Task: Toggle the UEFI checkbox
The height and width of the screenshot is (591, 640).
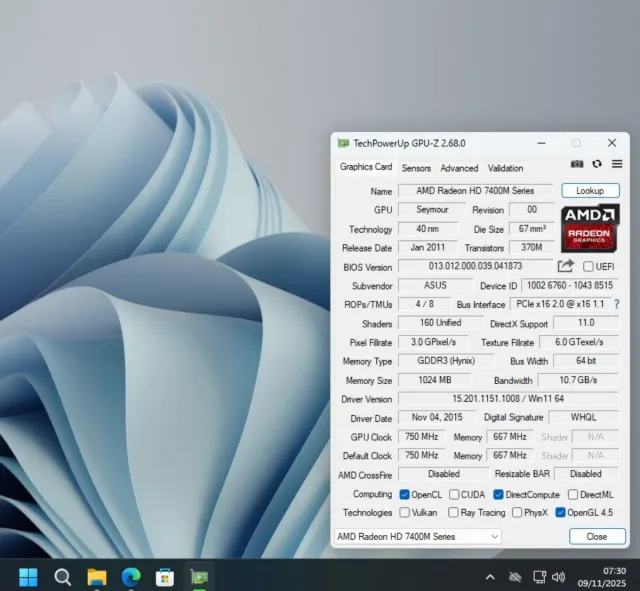Action: [588, 267]
